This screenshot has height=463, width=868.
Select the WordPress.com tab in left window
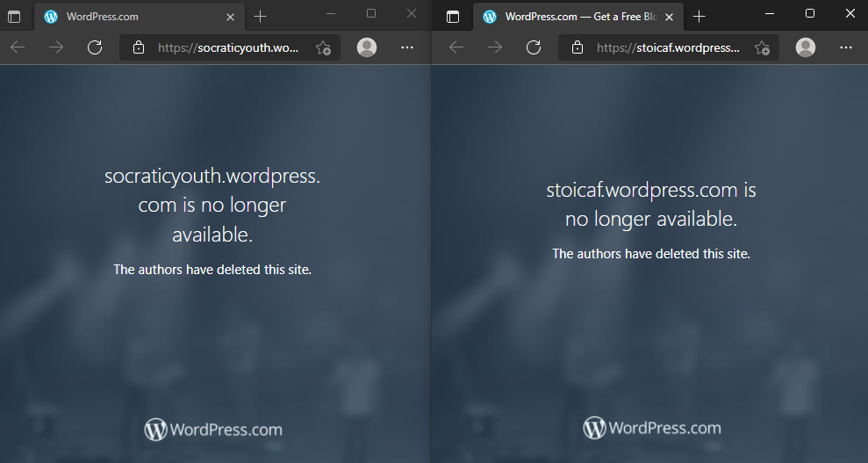pyautogui.click(x=139, y=17)
